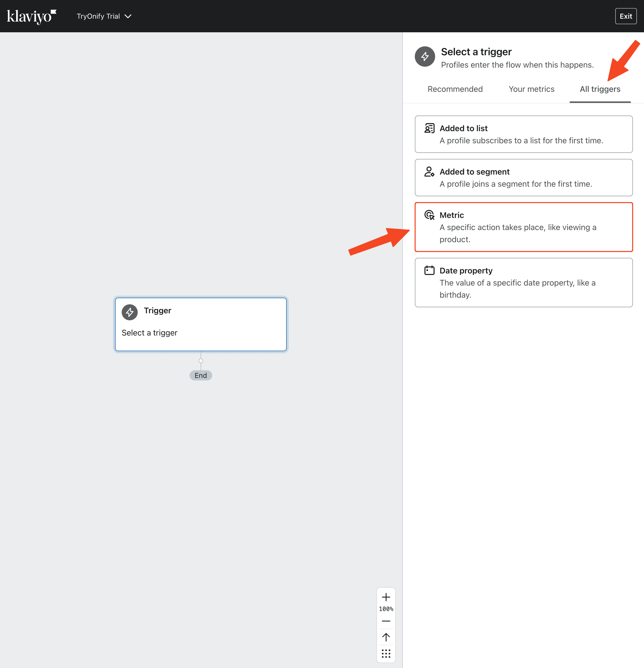Open the TryOnify Trial account dropdown
The width and height of the screenshot is (644, 668).
(x=104, y=16)
